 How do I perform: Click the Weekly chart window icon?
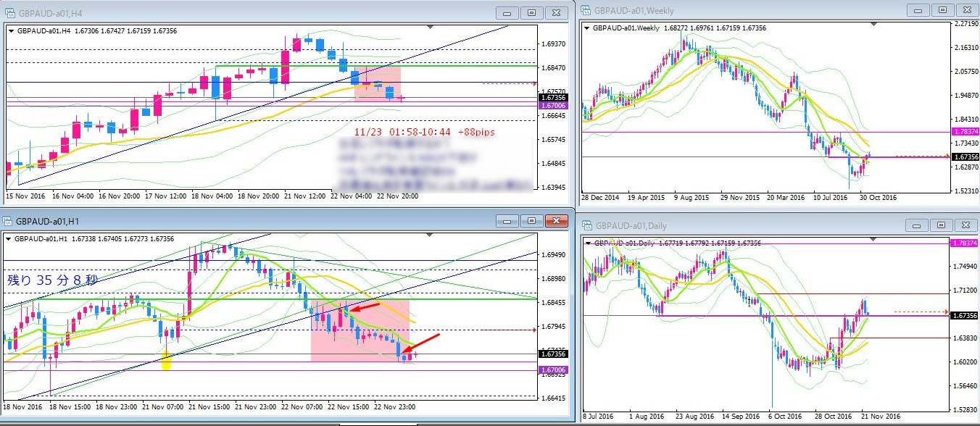(586, 10)
